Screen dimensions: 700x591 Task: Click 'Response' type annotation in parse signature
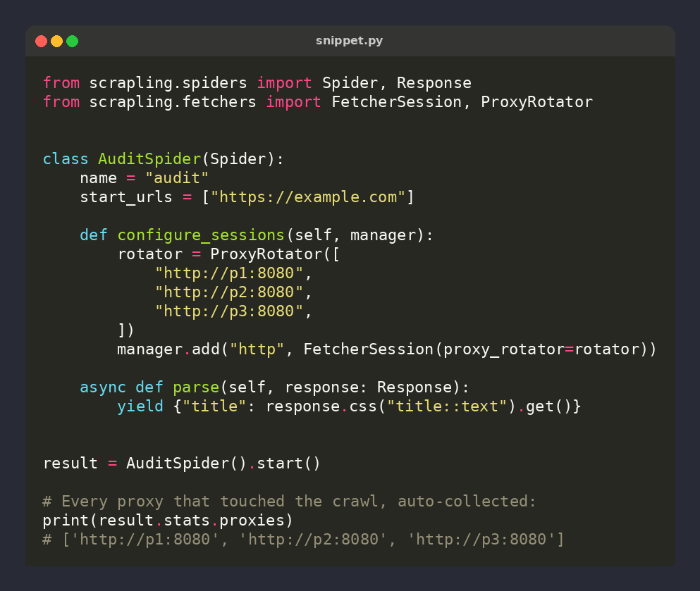tap(415, 387)
